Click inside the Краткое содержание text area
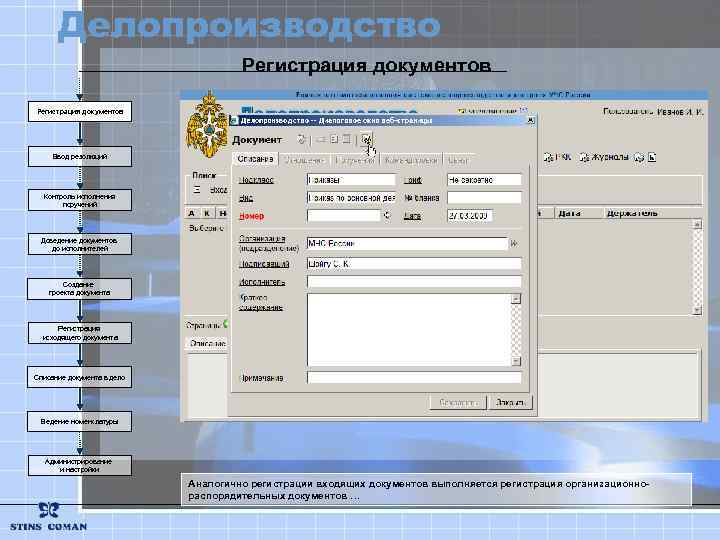720x540 pixels. [x=409, y=330]
